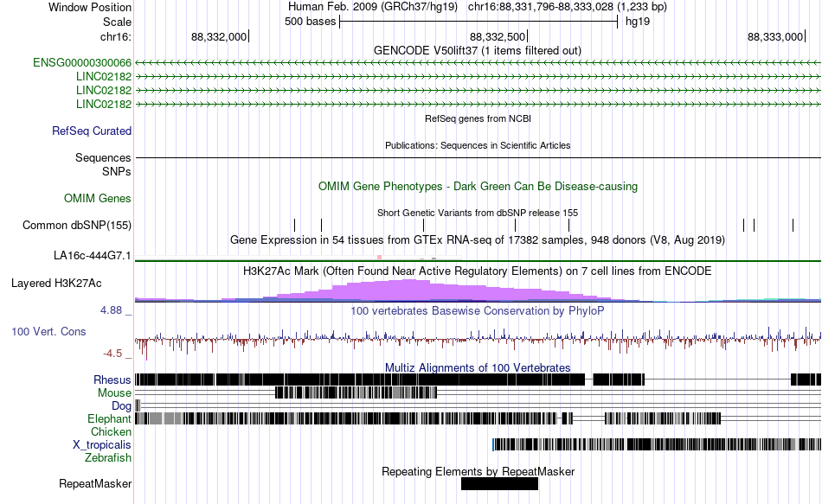Click the ENSG00000300066 gene label

pos(82,63)
